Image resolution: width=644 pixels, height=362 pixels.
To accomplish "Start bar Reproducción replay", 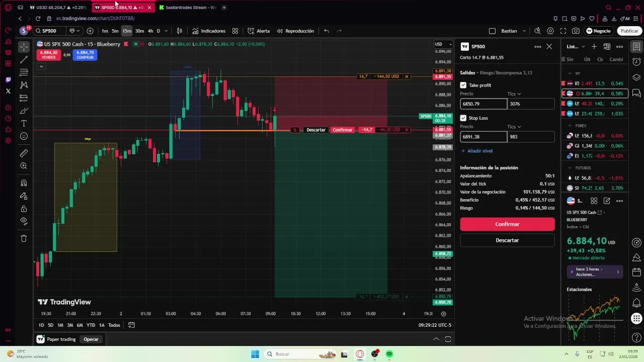I will 295,31.
